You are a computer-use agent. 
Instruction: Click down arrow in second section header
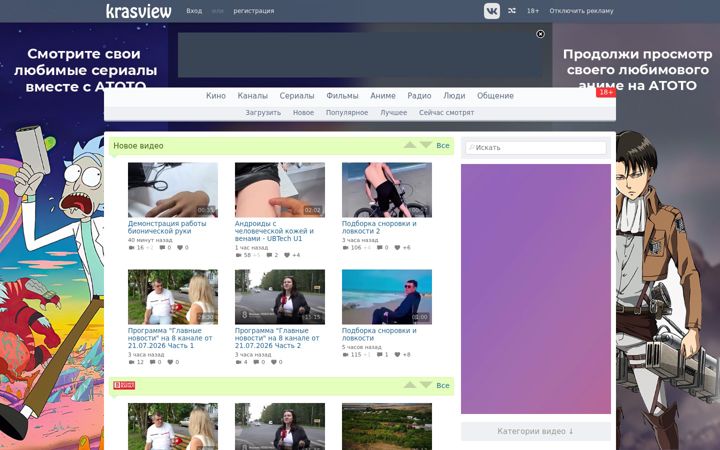pyautogui.click(x=426, y=385)
